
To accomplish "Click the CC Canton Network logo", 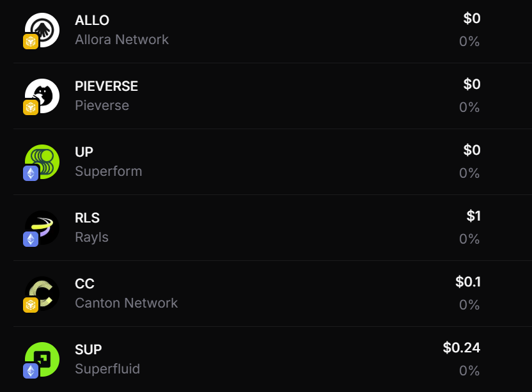I will [x=42, y=293].
